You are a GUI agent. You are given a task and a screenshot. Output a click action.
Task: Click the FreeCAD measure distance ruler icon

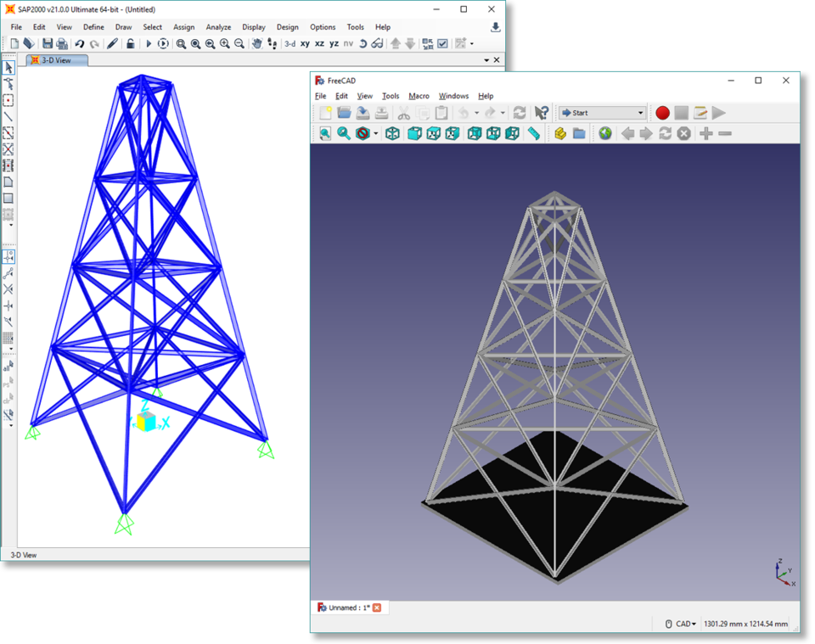(x=533, y=133)
